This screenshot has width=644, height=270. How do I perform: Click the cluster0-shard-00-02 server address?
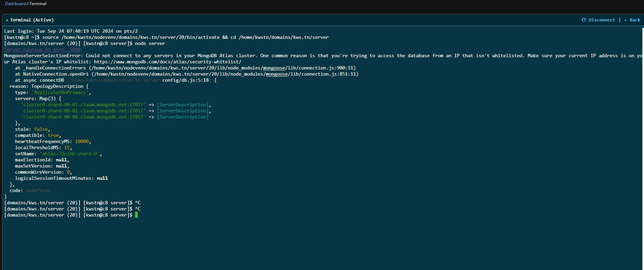coord(83,111)
